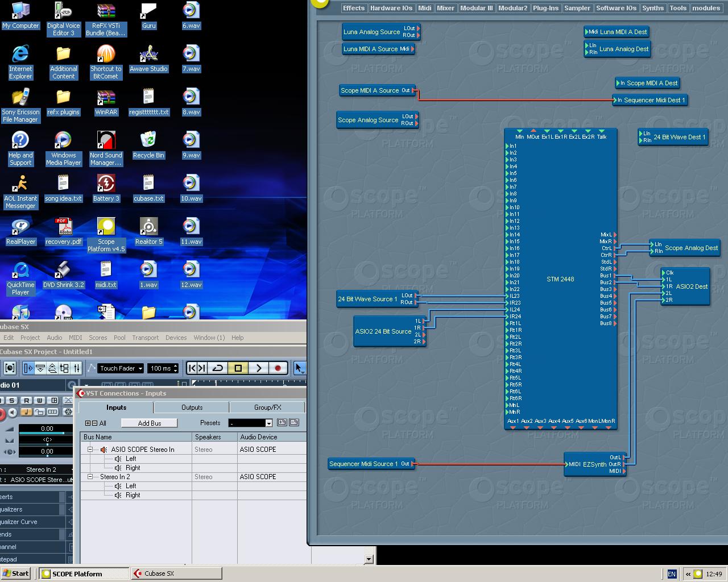This screenshot has height=582, width=728.
Task: Switch to SCOPE Platform taskbar button
Action: 83,573
